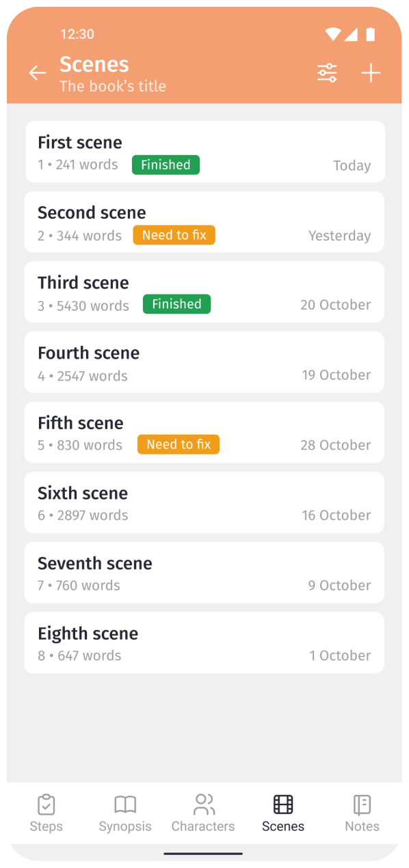Select the Sixth scene entry
409x868 pixels.
[204, 502]
